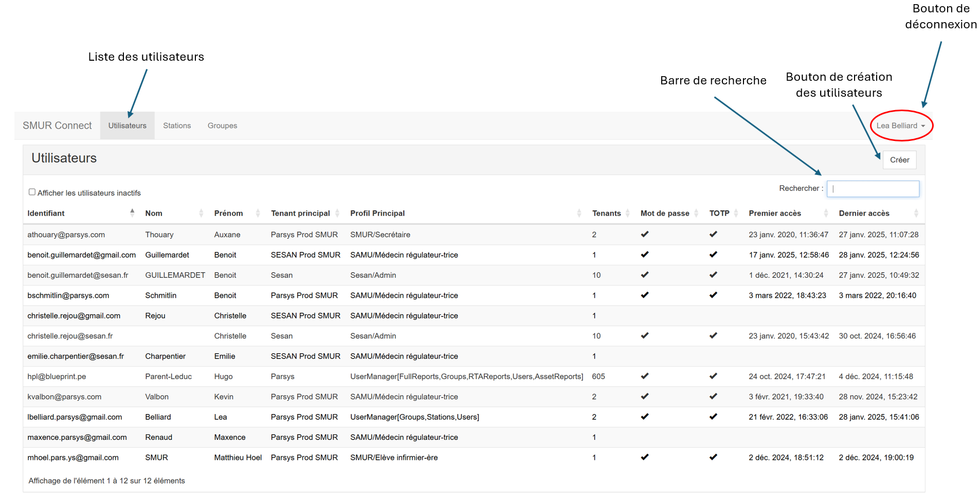Switch to the Groupes tab
Viewport: 980px width, 498px height.
pos(223,126)
